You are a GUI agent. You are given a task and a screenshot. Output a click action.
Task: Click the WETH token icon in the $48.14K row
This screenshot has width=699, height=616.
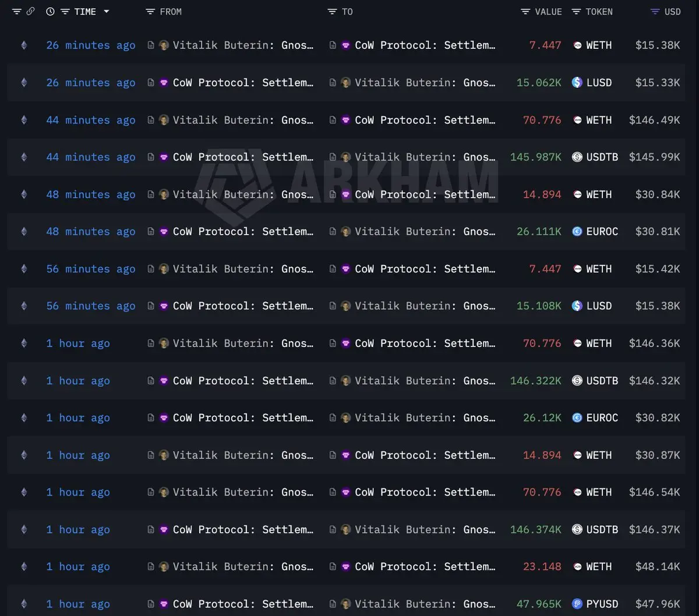577,567
